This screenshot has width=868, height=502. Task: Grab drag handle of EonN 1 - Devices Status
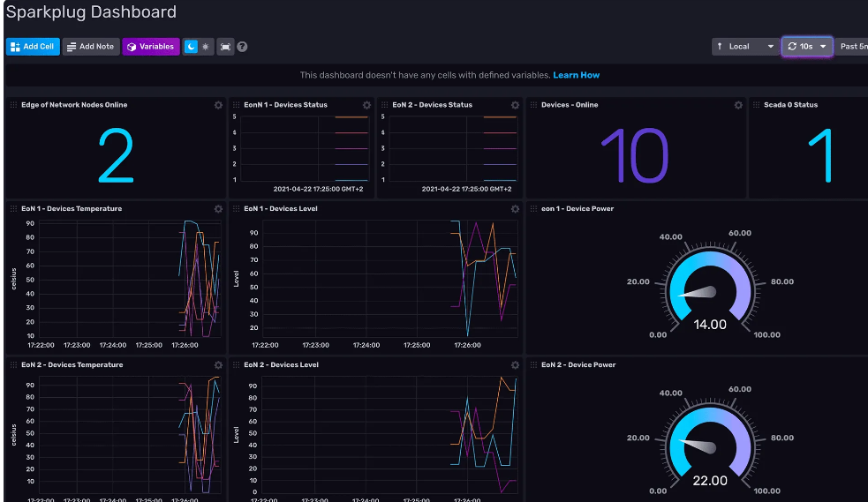[237, 104]
